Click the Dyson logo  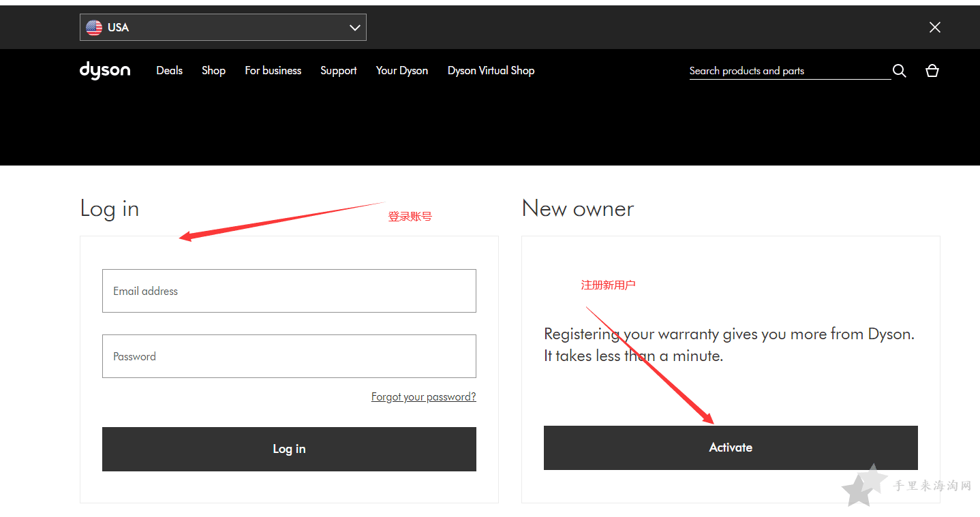tap(105, 70)
